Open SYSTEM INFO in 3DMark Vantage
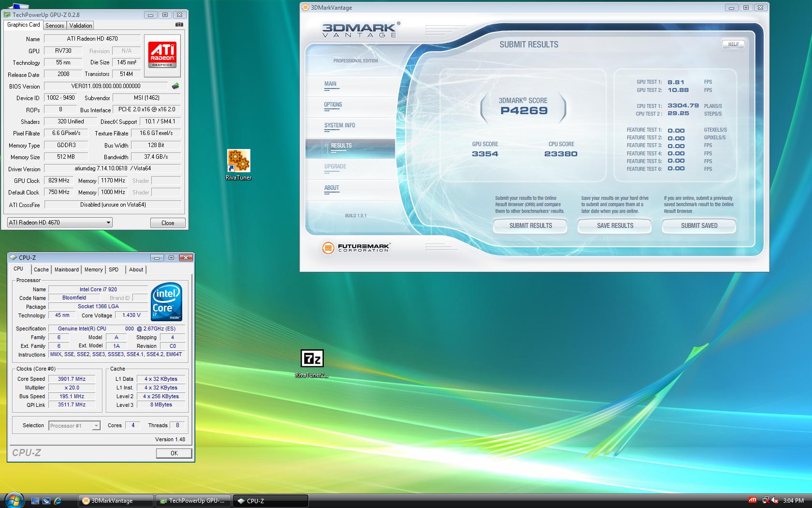Screen dimensions: 812x508 (x=350, y=127)
